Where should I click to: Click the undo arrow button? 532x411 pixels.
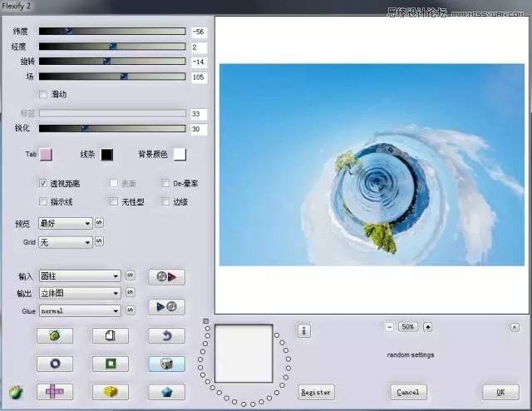166,335
